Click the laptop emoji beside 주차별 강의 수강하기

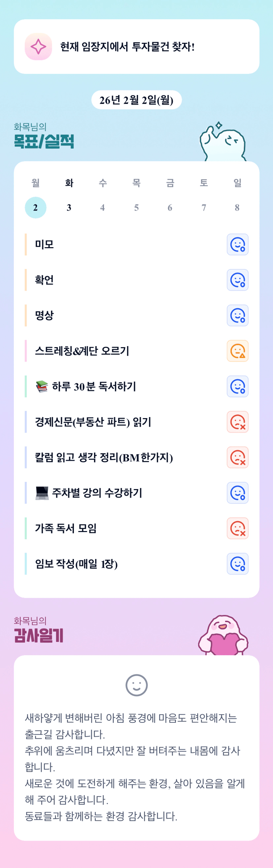click(x=42, y=493)
